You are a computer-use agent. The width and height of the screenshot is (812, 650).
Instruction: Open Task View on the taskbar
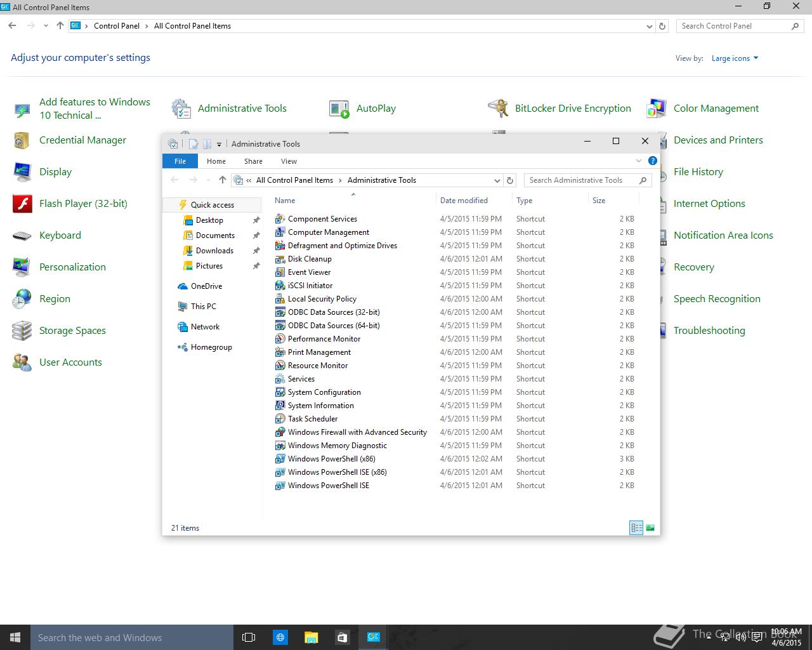click(249, 637)
